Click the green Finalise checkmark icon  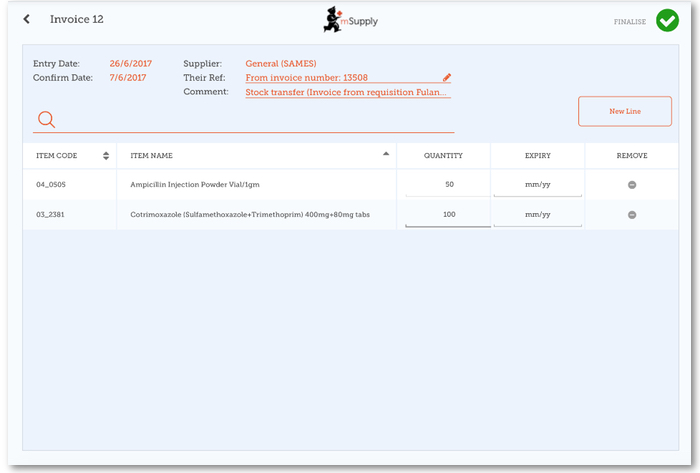click(667, 20)
